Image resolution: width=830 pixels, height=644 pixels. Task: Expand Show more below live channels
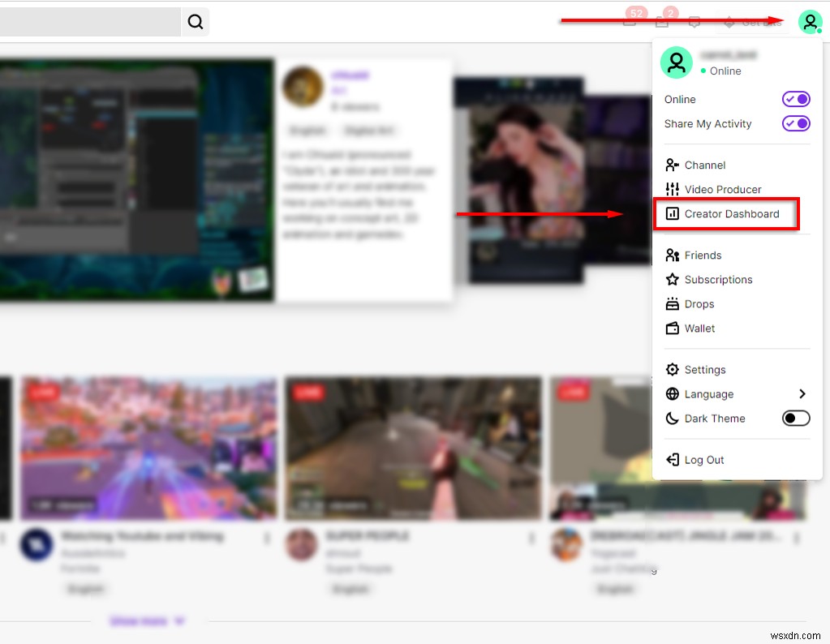(147, 620)
